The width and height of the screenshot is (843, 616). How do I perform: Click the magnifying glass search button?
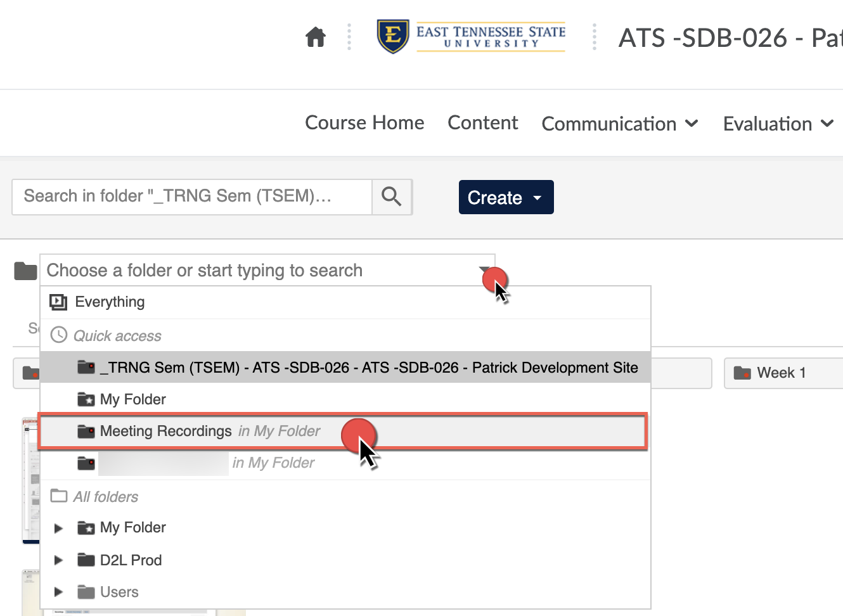point(391,196)
